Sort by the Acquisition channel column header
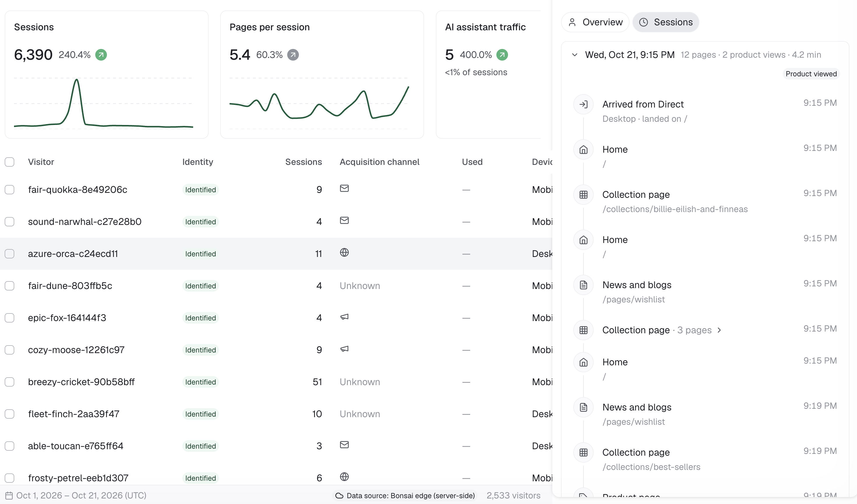This screenshot has height=504, width=857. tap(379, 162)
